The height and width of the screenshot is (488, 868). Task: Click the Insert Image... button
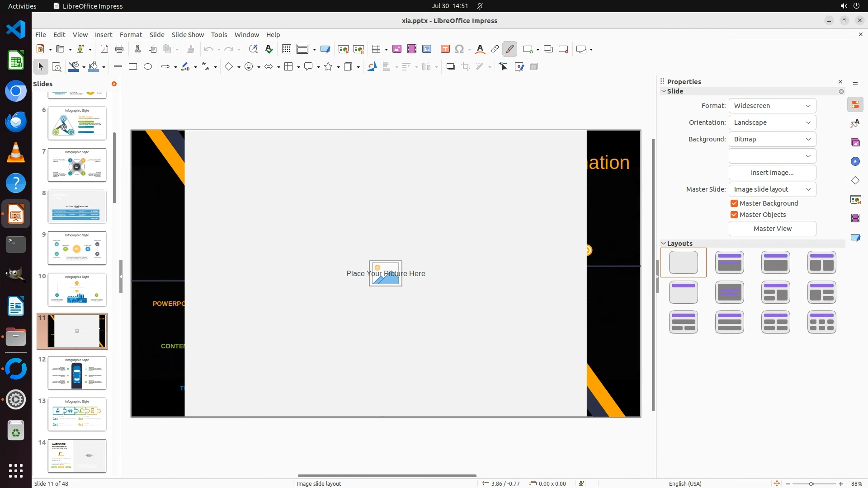[x=772, y=173]
